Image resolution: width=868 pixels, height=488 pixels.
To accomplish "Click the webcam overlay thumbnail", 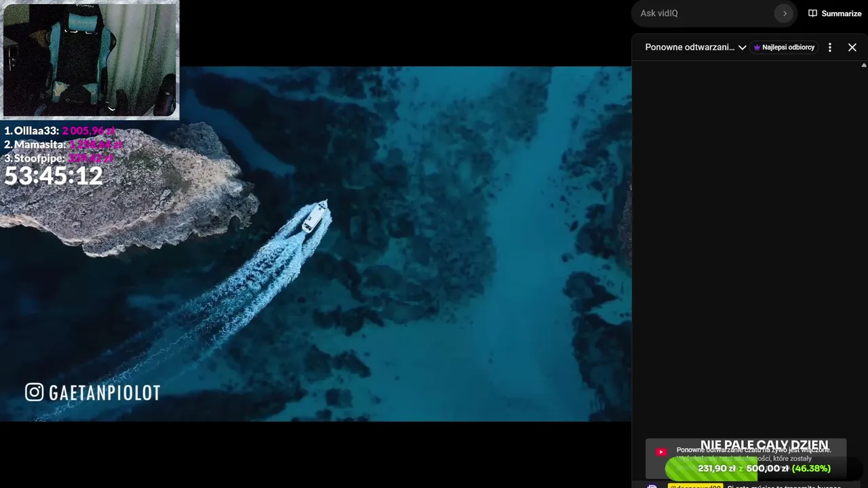I will tap(90, 60).
